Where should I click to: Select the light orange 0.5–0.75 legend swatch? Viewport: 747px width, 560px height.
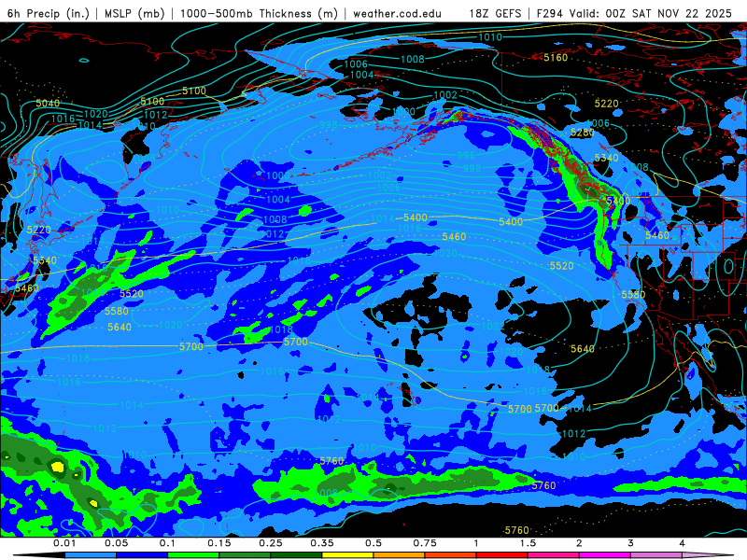400,555
